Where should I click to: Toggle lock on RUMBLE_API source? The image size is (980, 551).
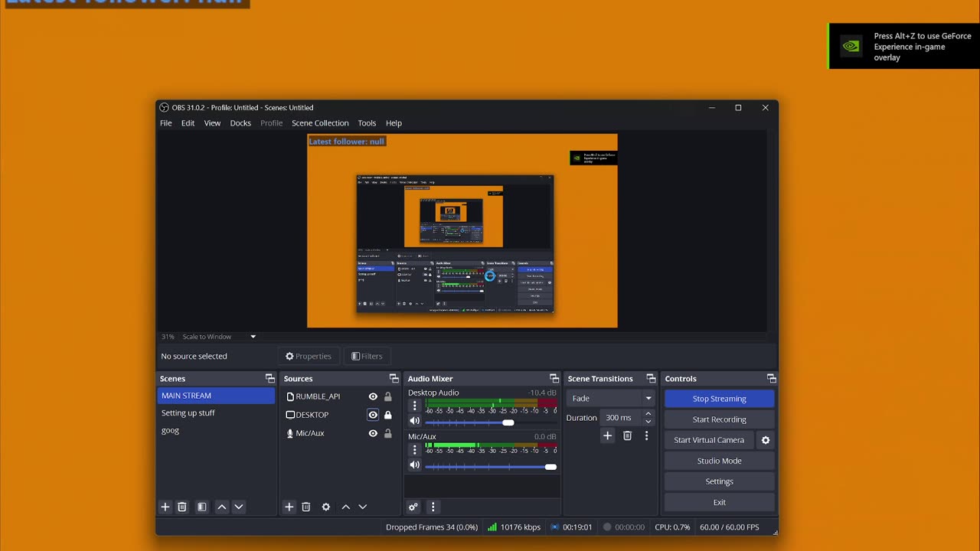pyautogui.click(x=388, y=396)
